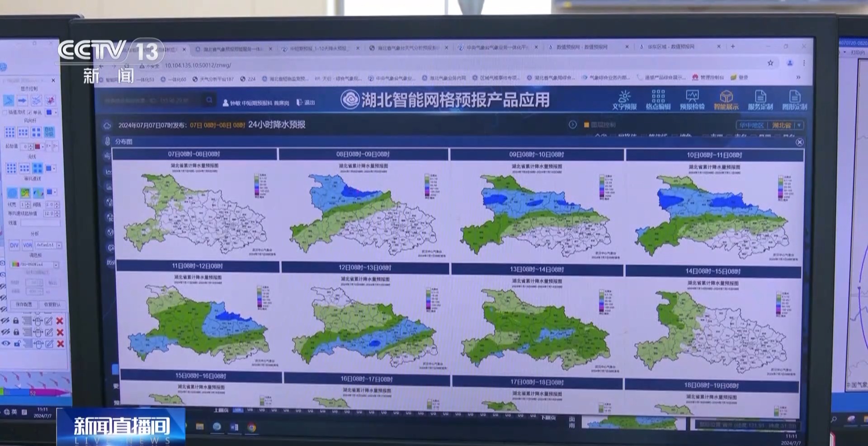The image size is (868, 446).
Task: Click the precipitation cloud icon in sidebar
Action: tap(107, 125)
